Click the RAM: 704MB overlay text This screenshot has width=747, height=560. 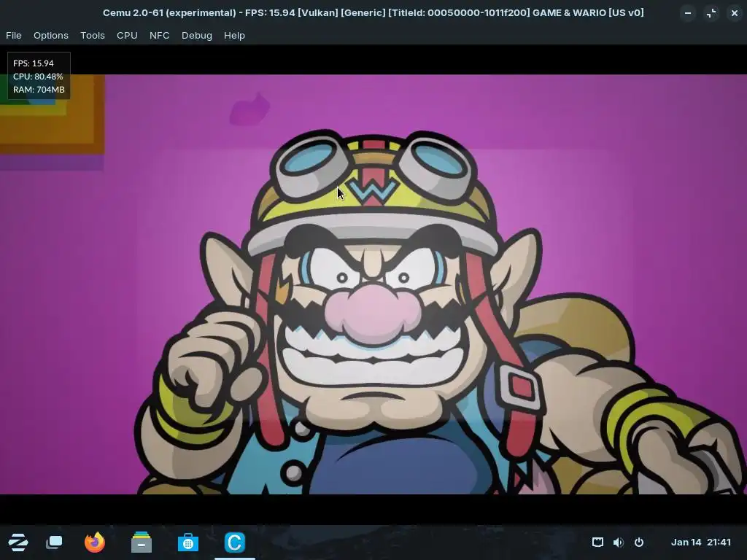coord(39,89)
